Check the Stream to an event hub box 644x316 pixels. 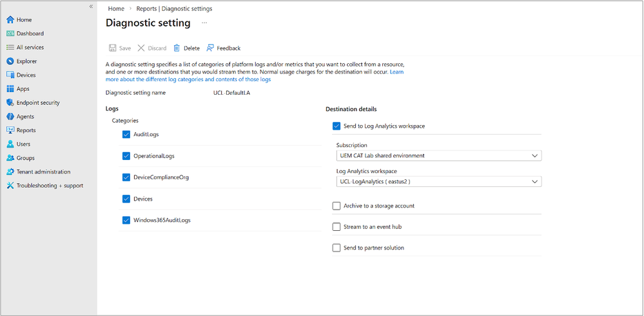point(337,226)
